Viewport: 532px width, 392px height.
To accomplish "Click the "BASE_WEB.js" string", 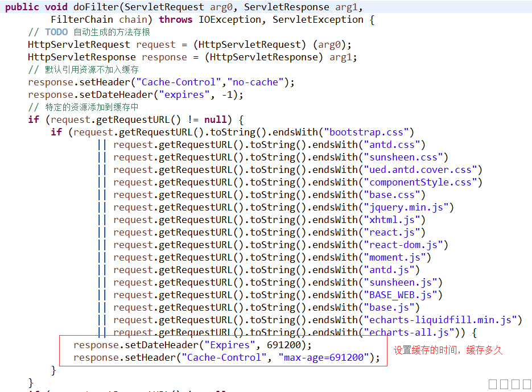I will [402, 295].
